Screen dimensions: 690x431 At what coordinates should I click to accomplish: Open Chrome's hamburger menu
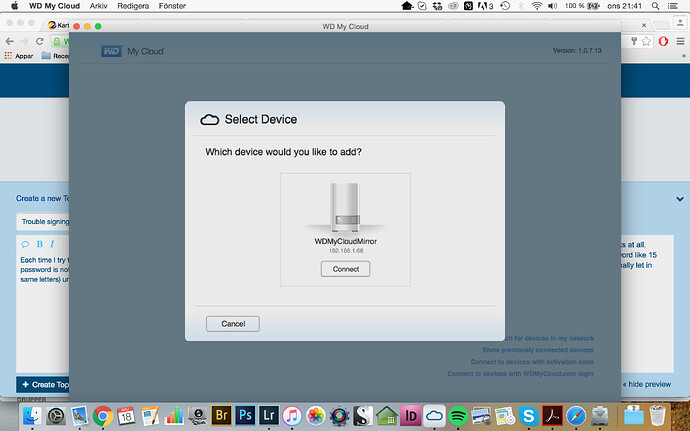click(x=680, y=41)
